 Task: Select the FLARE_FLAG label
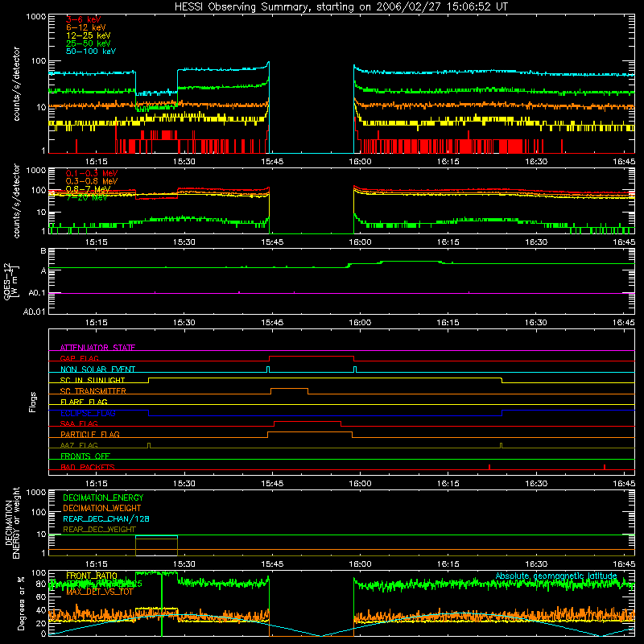pyautogui.click(x=84, y=402)
